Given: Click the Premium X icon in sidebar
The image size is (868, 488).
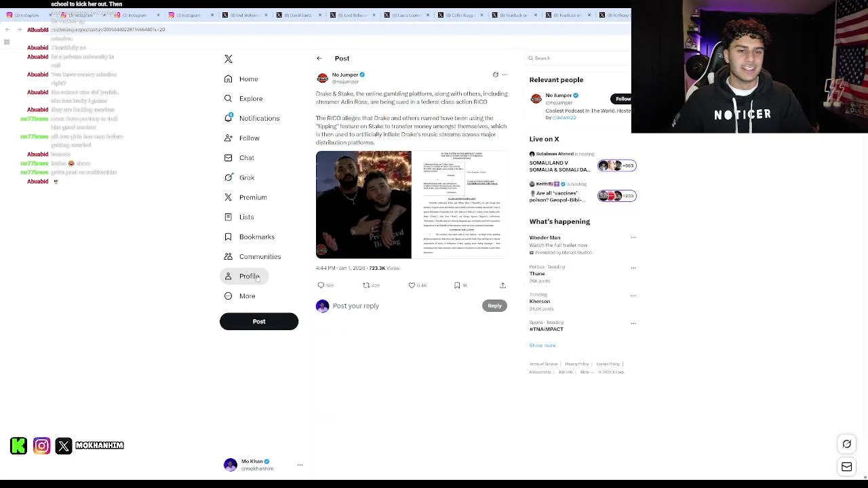Looking at the screenshot, I should (x=229, y=197).
